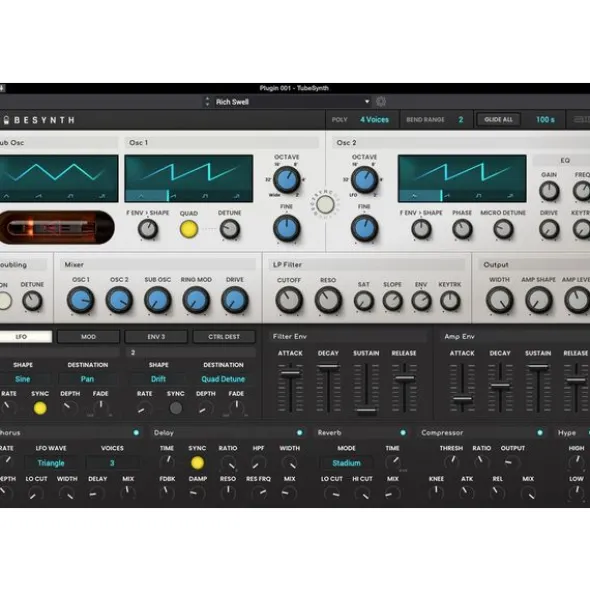Select last waveform icon in Osc 1 display
This screenshot has height=591, width=590.
point(236,196)
